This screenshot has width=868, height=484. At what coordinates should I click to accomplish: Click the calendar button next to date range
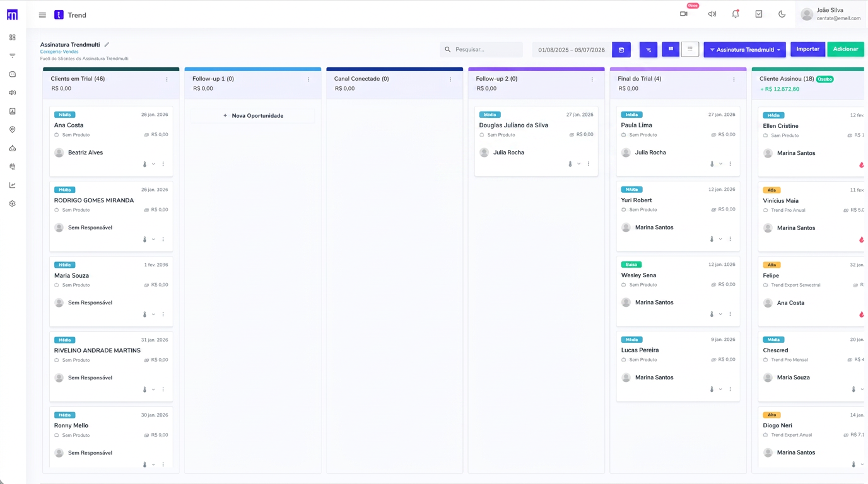click(x=621, y=50)
